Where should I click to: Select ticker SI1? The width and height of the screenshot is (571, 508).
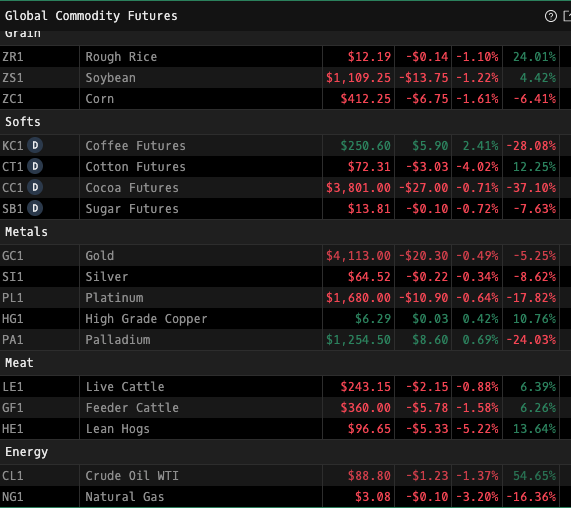pos(13,277)
